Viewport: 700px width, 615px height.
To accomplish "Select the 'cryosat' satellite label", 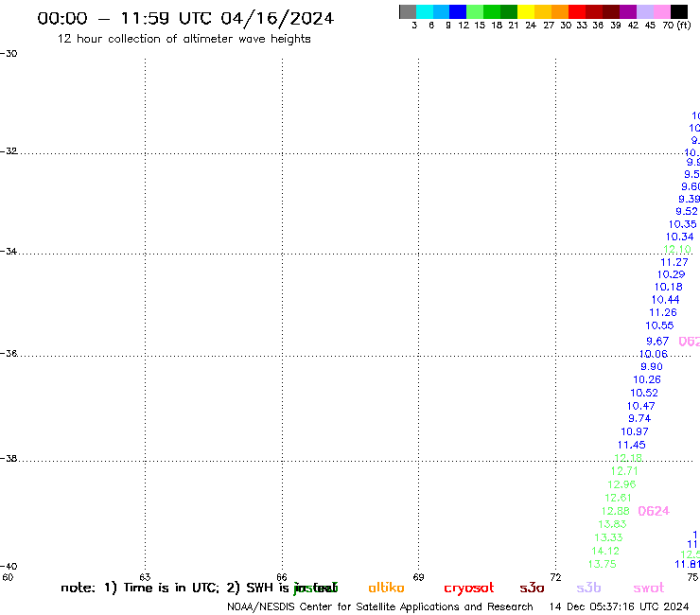I will [x=469, y=588].
